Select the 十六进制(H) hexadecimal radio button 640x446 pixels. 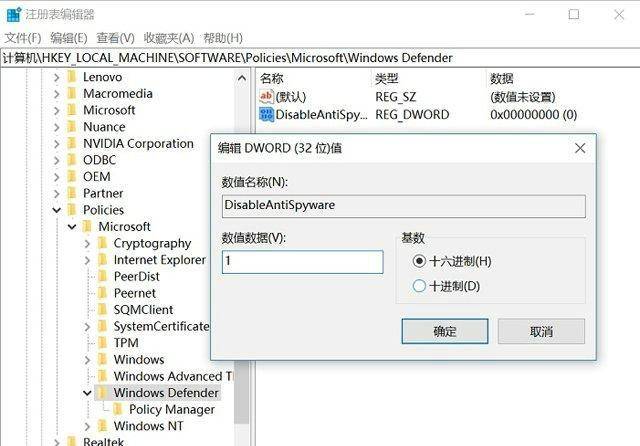(419, 261)
